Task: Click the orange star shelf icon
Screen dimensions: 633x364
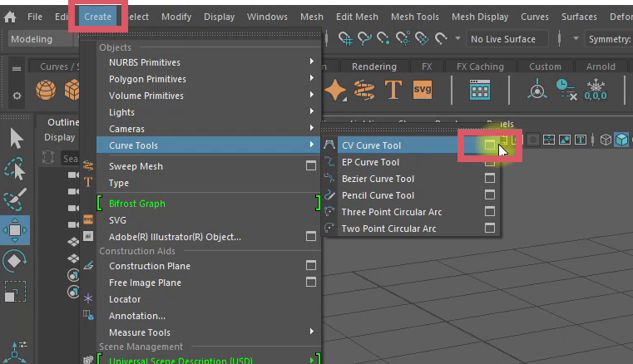Action: pos(335,90)
